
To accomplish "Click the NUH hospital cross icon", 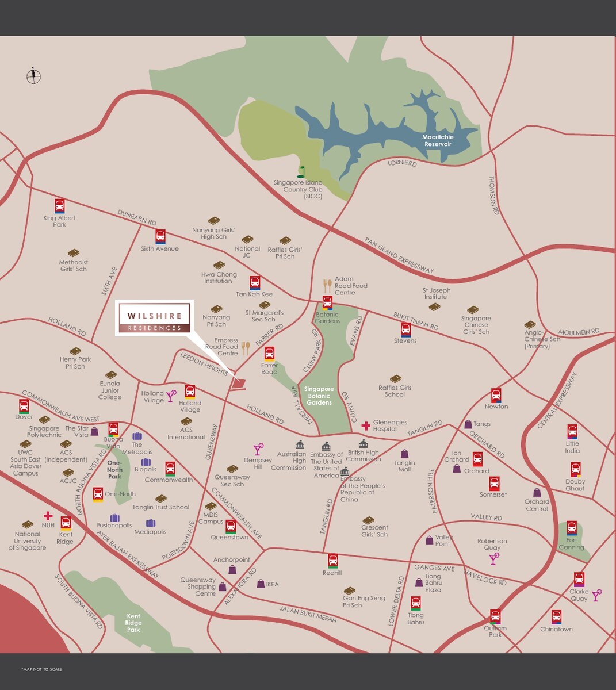I will pyautogui.click(x=48, y=516).
